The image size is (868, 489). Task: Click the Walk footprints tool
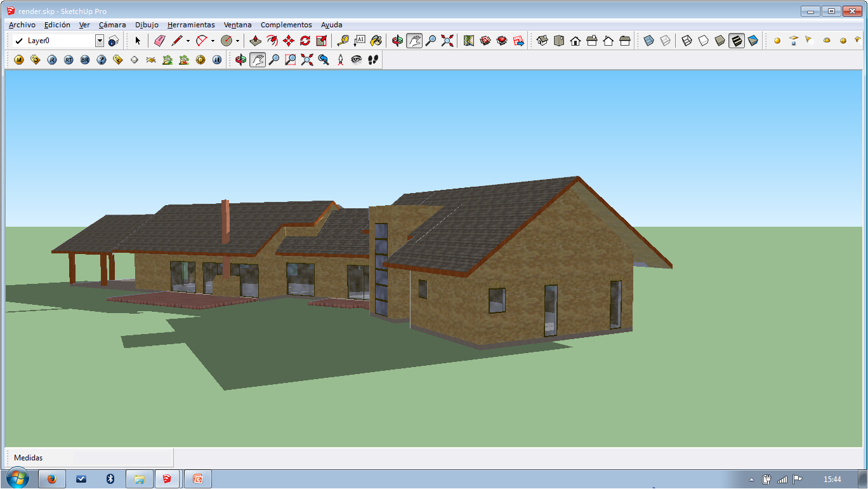373,60
